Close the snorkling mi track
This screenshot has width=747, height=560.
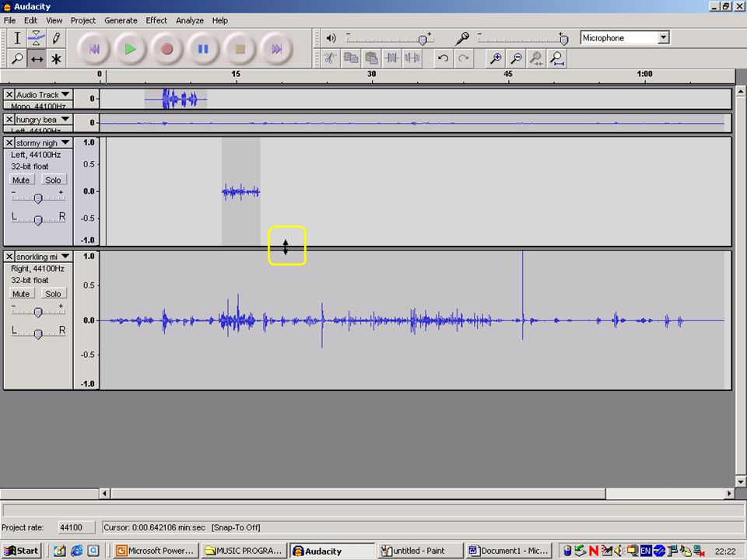[x=9, y=257]
